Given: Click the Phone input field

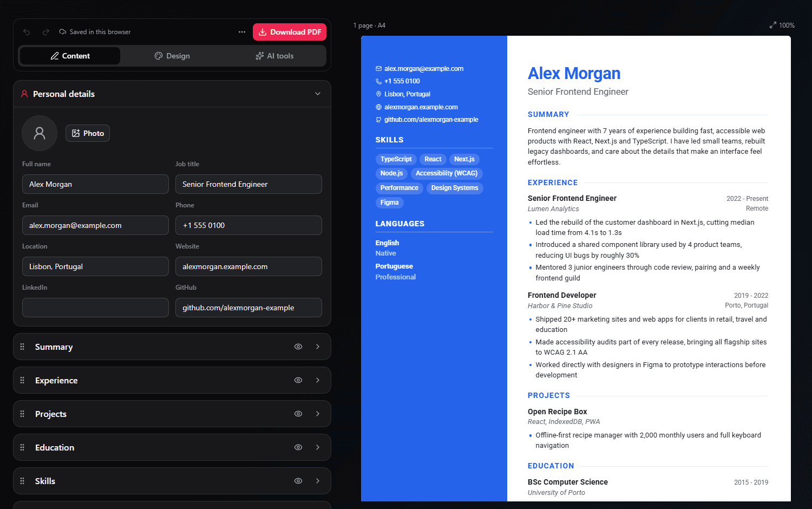Looking at the screenshot, I should [248, 225].
